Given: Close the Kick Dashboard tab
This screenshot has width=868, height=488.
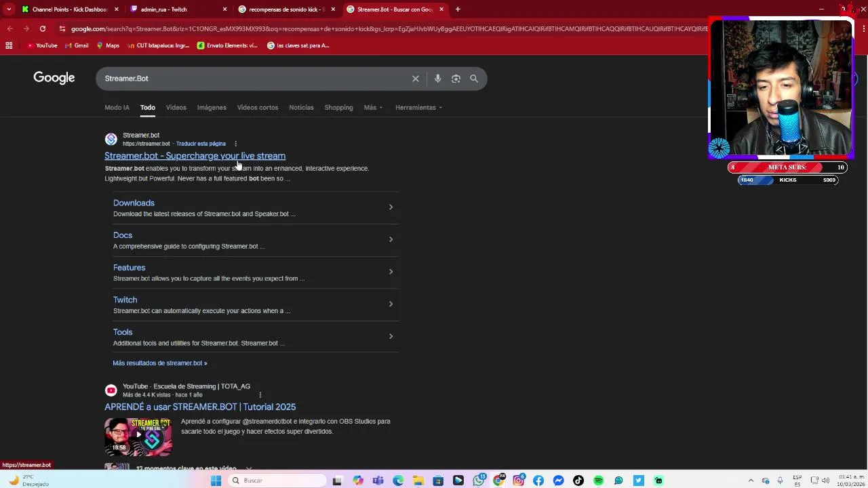Looking at the screenshot, I should pyautogui.click(x=117, y=9).
